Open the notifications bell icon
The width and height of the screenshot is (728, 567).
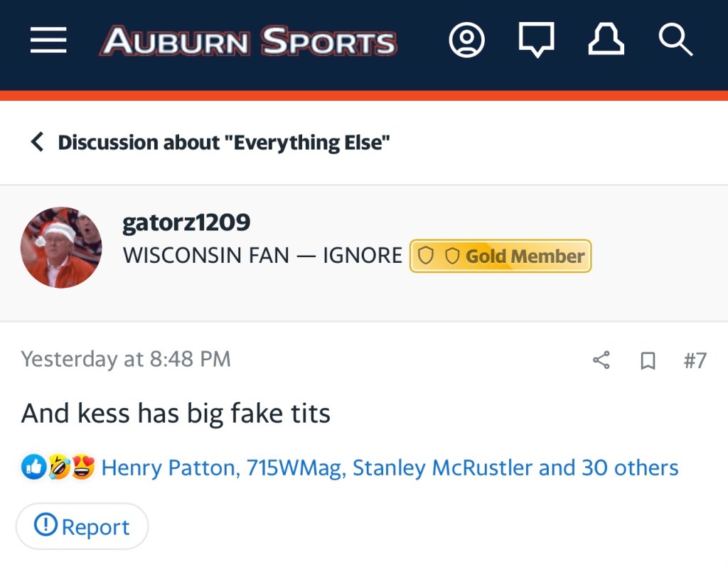(606, 40)
